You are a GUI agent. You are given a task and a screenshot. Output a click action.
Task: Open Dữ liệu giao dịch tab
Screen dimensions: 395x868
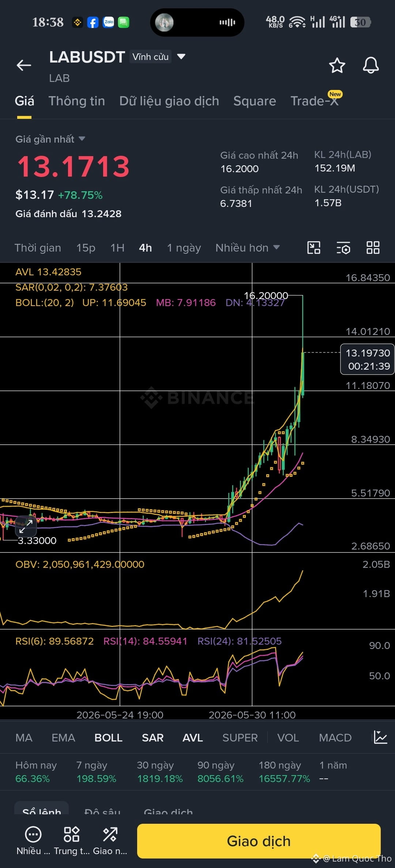pyautogui.click(x=169, y=101)
